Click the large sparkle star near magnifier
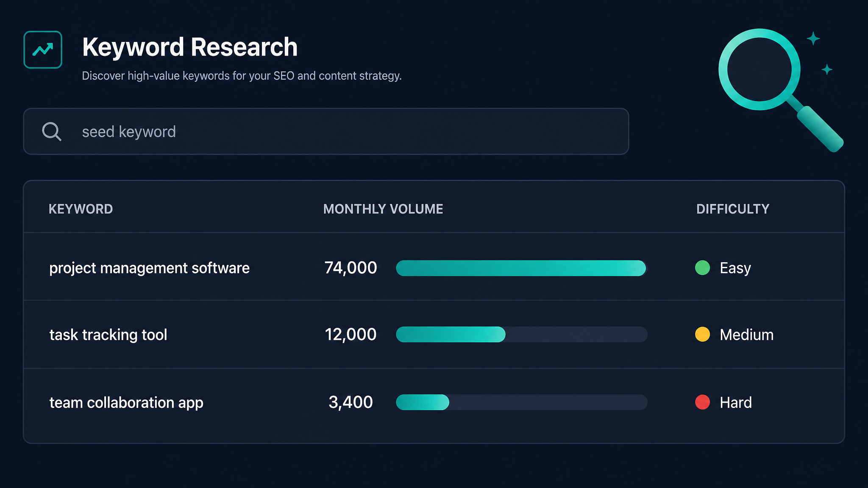 click(x=813, y=39)
